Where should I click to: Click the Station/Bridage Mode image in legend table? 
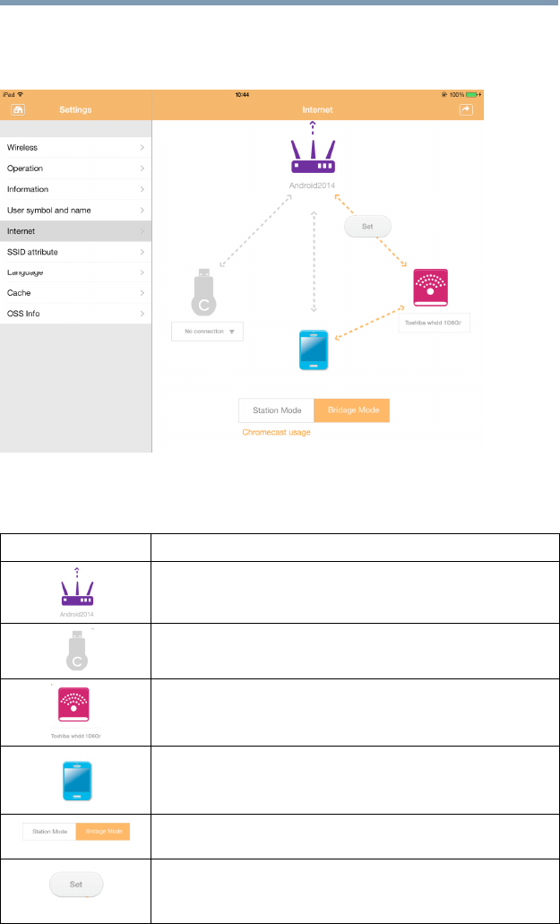[x=76, y=832]
